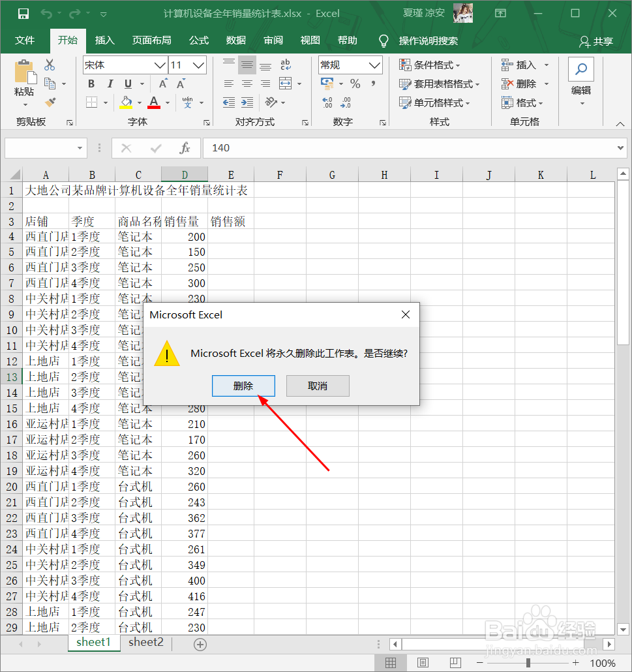
Task: Activate the Format Painter brush
Action: [50, 102]
